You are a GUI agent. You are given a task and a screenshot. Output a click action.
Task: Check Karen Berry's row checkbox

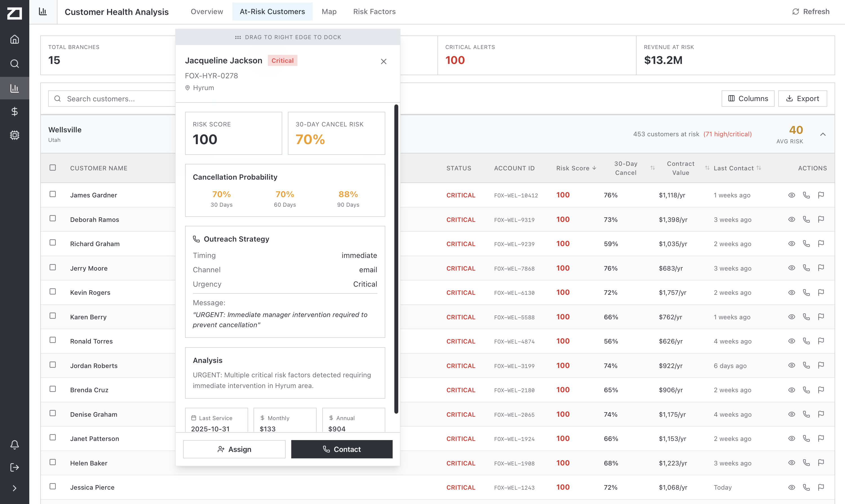click(53, 316)
